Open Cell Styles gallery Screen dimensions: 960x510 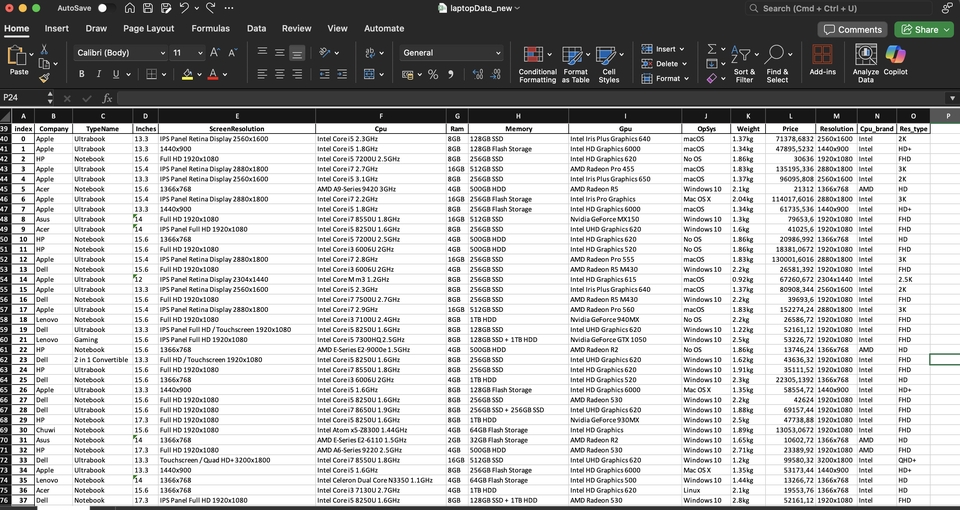pyautogui.click(x=609, y=64)
